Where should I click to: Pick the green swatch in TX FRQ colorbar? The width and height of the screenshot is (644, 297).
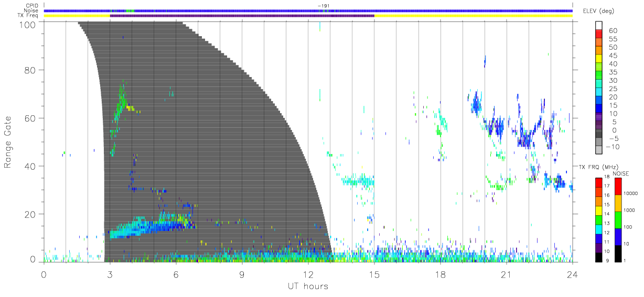(x=598, y=219)
